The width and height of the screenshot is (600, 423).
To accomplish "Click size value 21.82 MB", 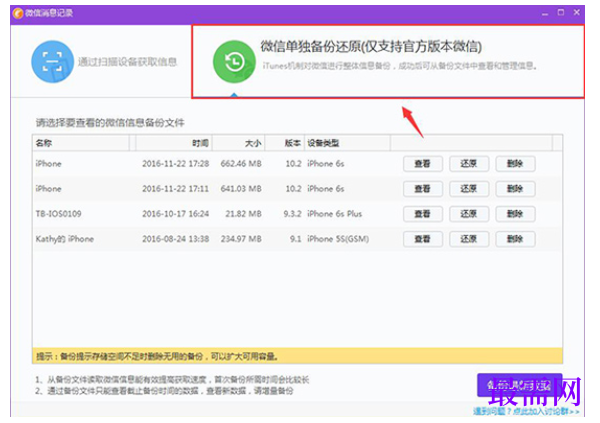I will 243,214.
